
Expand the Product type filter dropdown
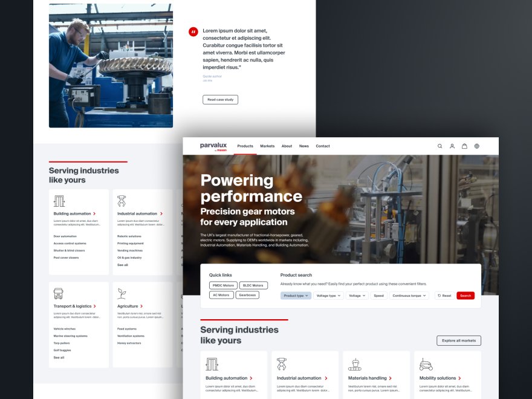pyautogui.click(x=296, y=296)
